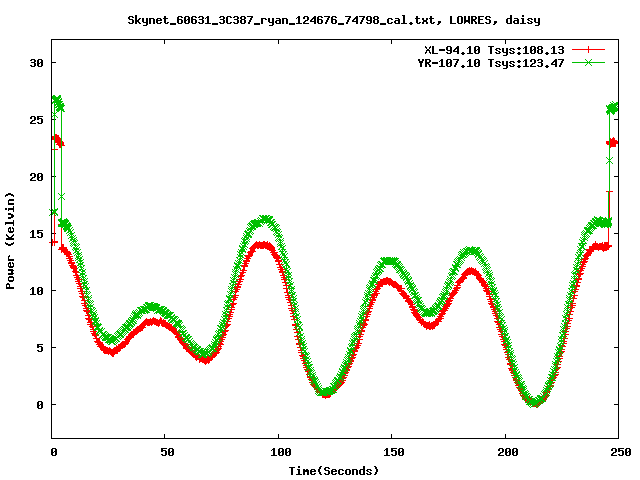Click x-axis tick label 150

click(x=393, y=452)
